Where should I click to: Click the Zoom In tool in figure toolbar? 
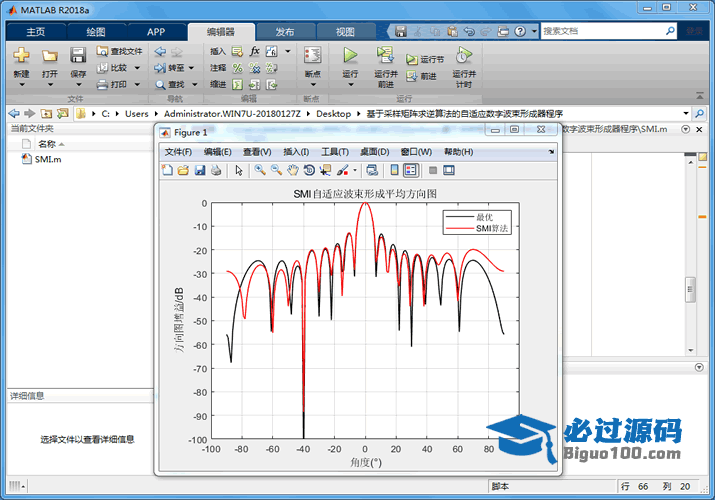pos(260,170)
